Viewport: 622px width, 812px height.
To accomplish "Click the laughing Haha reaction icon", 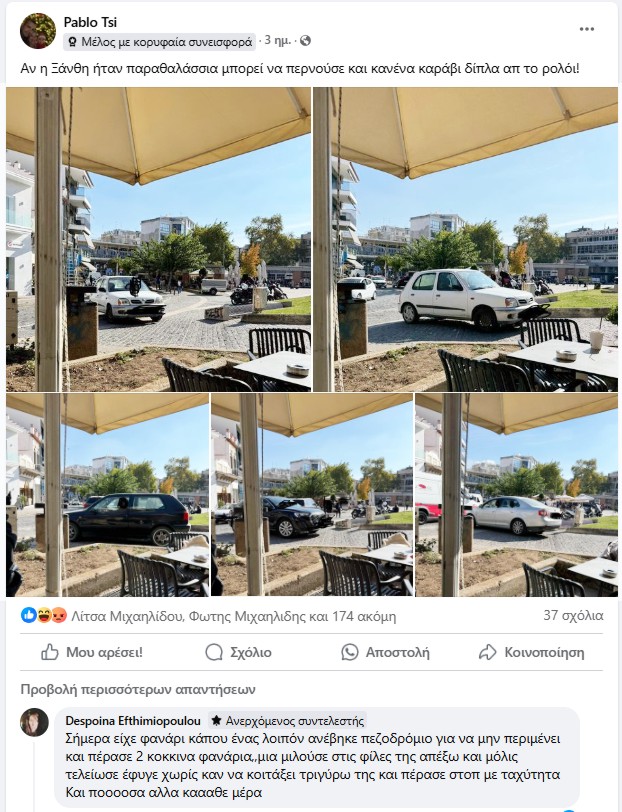I will coord(44,615).
